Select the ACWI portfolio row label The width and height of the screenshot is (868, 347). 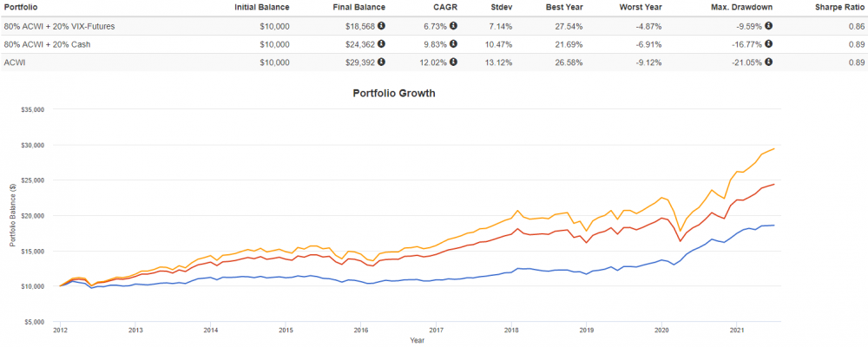pos(17,62)
